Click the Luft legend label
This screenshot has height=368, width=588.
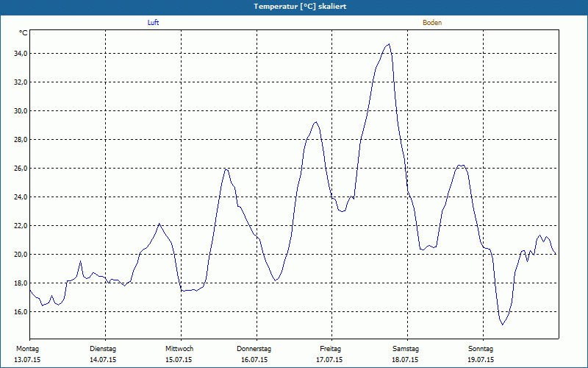[153, 23]
